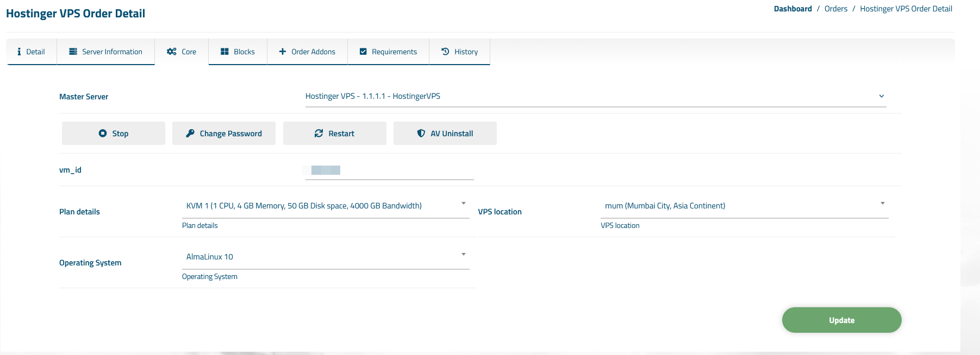The height and width of the screenshot is (355, 980).
Task: Click the key icon on Change Password button
Action: point(190,133)
